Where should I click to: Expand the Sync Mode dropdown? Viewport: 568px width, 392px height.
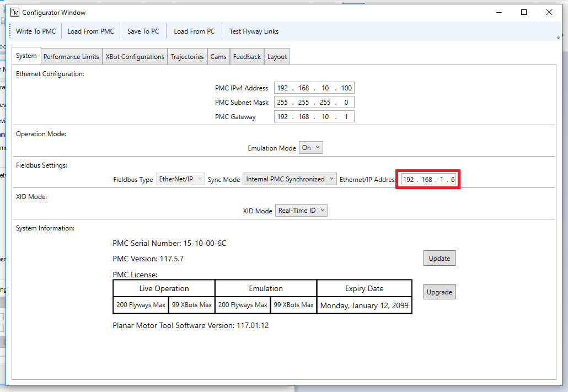click(290, 179)
